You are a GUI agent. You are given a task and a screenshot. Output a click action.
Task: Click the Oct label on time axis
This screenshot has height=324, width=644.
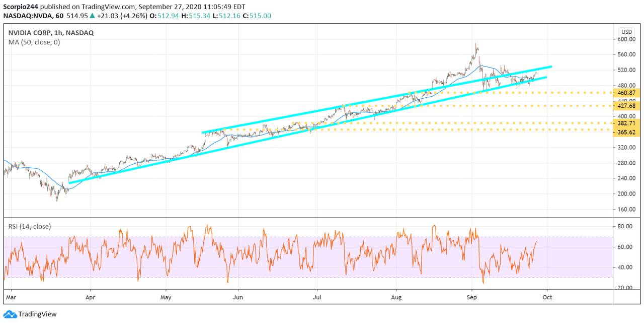547,297
